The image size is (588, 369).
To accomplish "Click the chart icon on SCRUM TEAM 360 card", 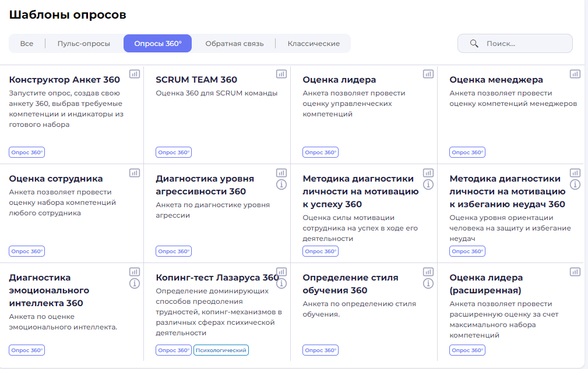I will pyautogui.click(x=281, y=74).
